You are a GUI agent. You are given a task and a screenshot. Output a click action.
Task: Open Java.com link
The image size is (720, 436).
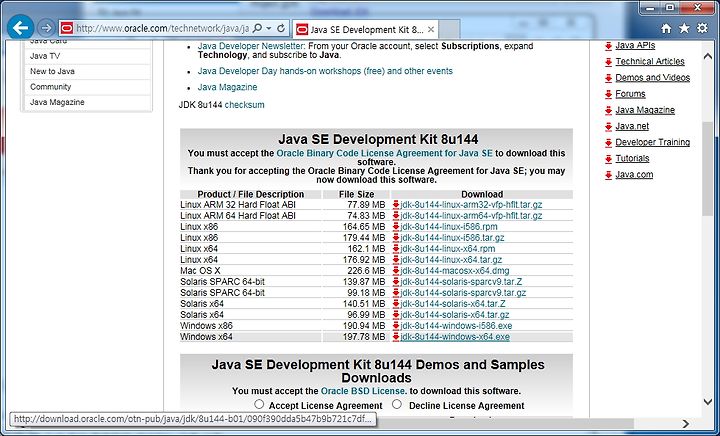[634, 174]
